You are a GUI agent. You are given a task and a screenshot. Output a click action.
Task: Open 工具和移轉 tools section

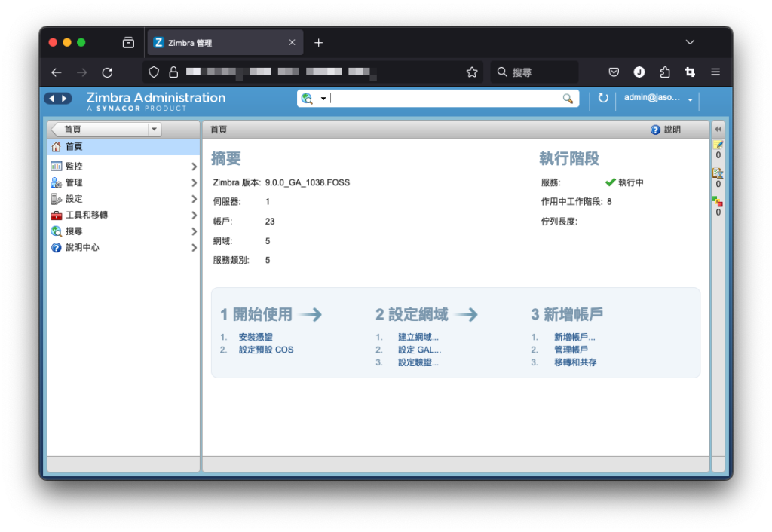click(87, 215)
